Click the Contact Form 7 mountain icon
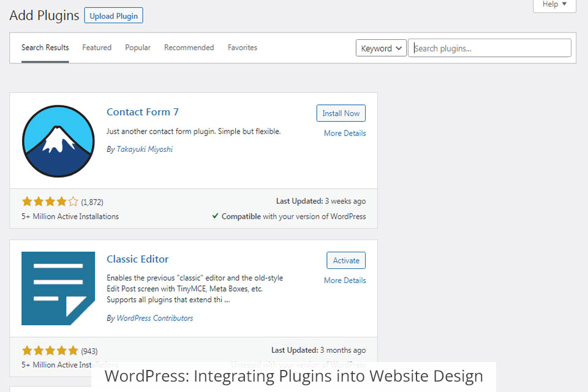This screenshot has width=588, height=392. pos(58,141)
